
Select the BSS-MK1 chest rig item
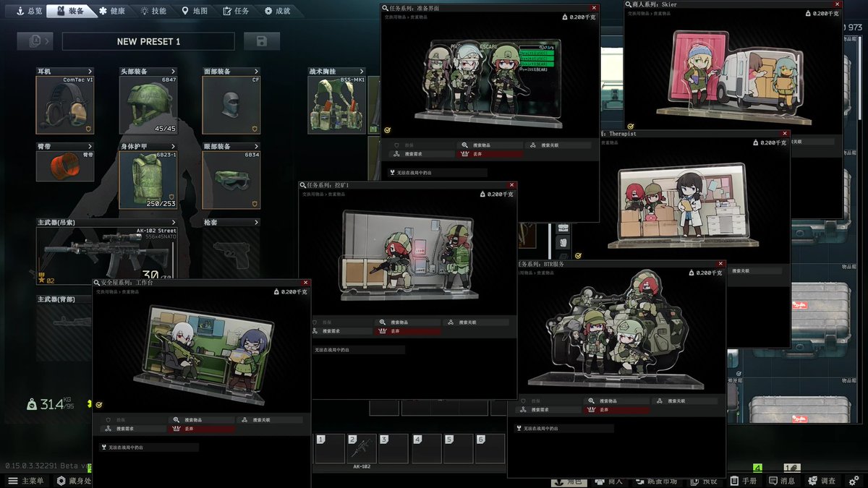[336, 105]
